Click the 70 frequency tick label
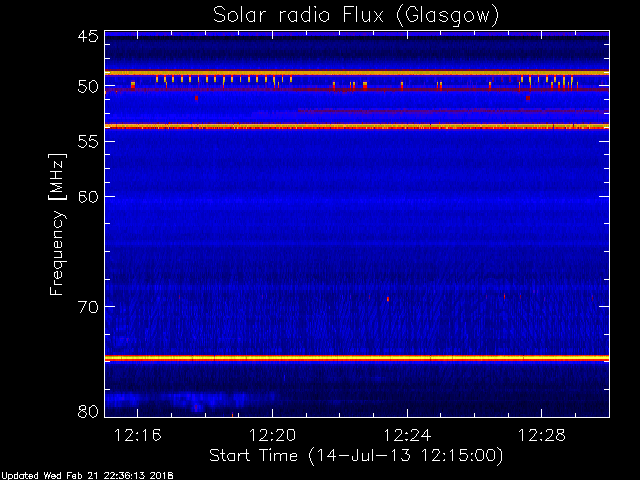The image size is (640, 480). pyautogui.click(x=88, y=307)
